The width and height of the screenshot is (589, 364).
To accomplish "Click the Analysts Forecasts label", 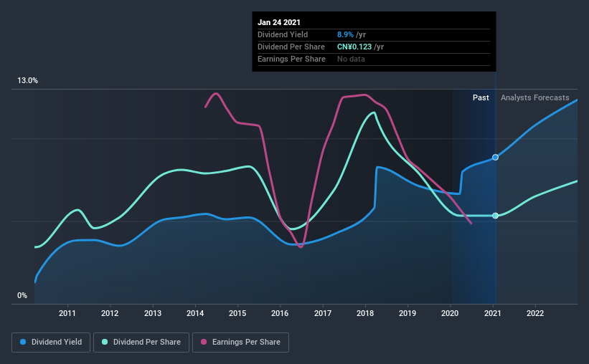I will (x=535, y=97).
